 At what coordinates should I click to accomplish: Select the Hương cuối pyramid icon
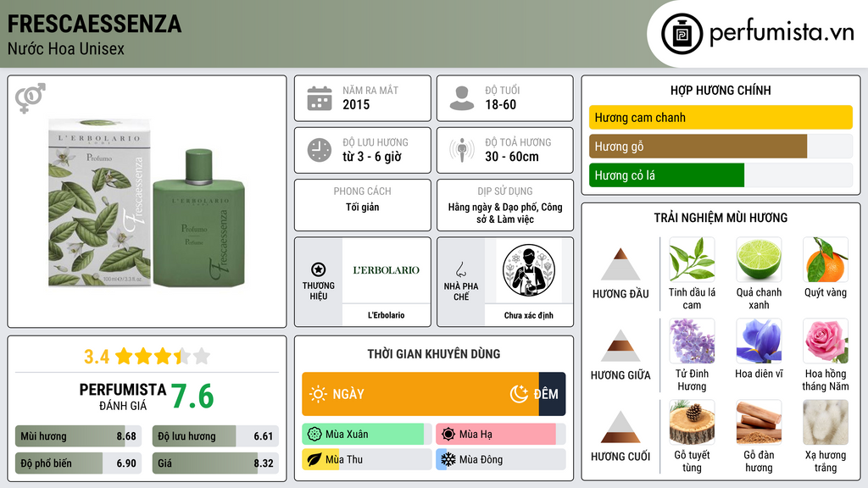point(620,427)
